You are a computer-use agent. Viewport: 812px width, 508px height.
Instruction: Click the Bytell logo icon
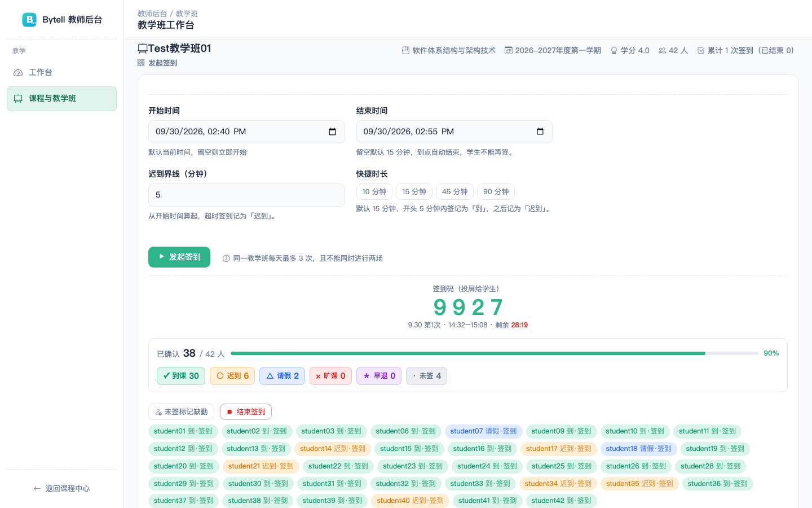pyautogui.click(x=29, y=20)
